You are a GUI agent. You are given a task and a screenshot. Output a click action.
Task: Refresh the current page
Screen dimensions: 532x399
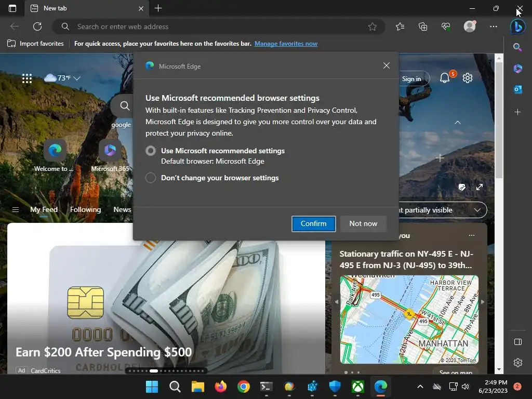point(37,26)
